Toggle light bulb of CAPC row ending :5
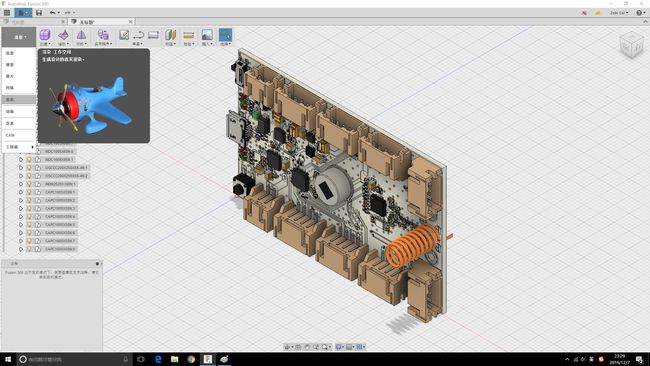Screen dimensions: 650x366 29,225
